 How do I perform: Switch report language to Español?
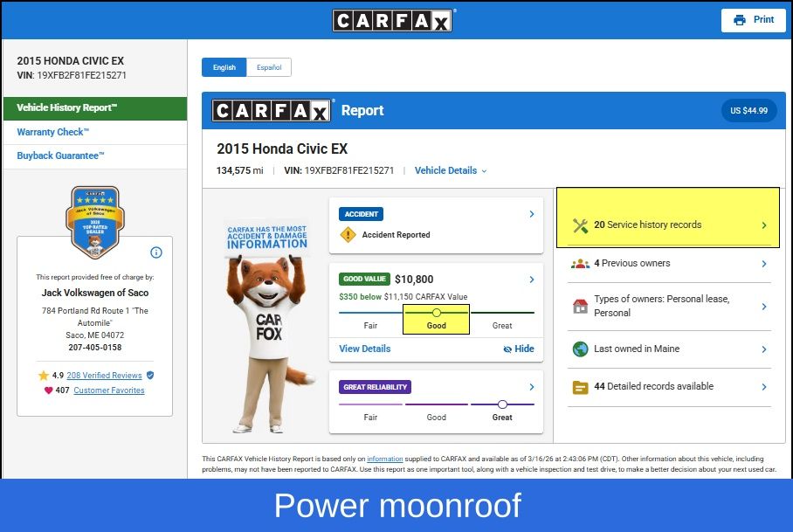tap(269, 67)
